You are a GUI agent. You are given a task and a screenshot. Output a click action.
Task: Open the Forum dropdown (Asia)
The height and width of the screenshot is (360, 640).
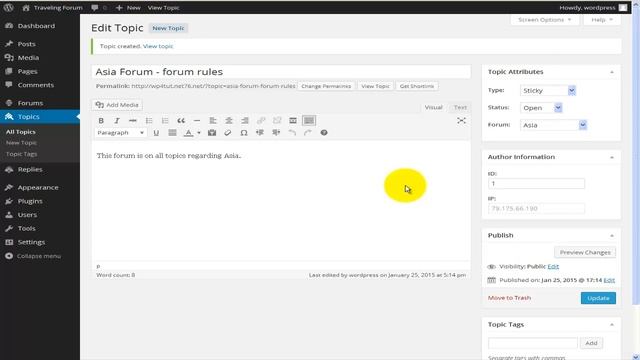coord(553,125)
